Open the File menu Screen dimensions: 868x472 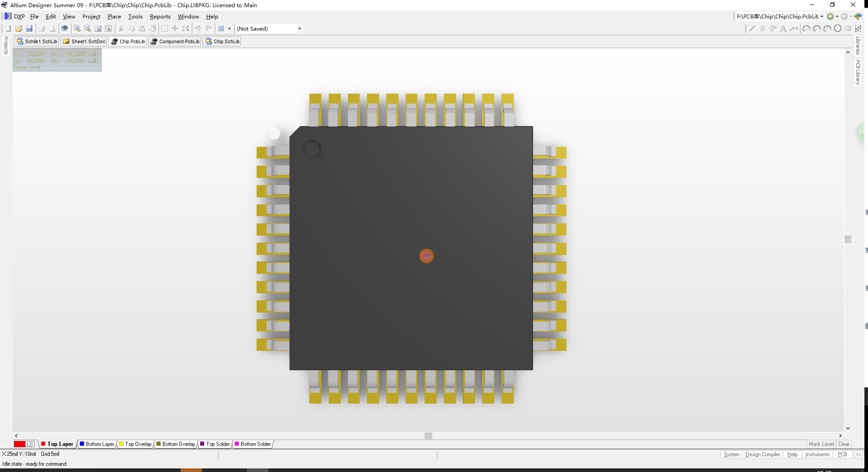pos(34,17)
